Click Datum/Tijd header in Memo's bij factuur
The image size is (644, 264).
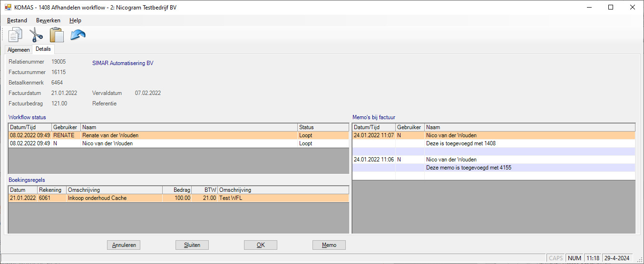point(374,127)
